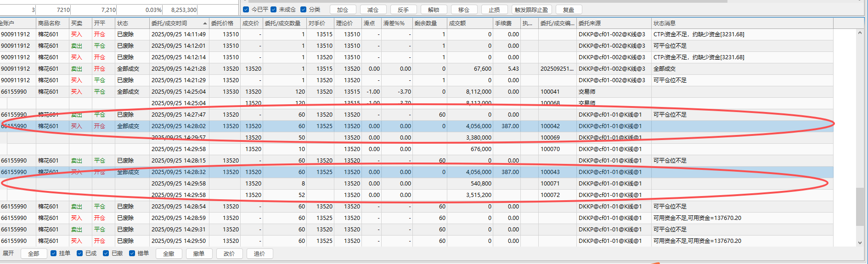Sort by the 状态消息 column header
The width and height of the screenshot is (868, 264).
(x=664, y=23)
